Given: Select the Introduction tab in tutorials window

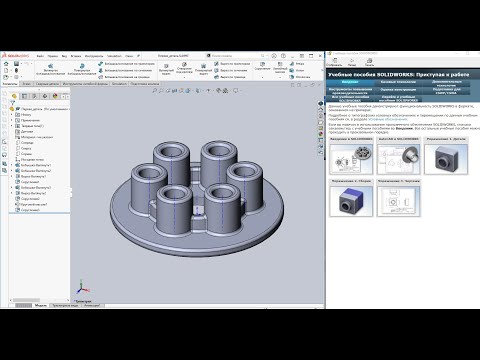Looking at the screenshot, I should click(x=350, y=82).
